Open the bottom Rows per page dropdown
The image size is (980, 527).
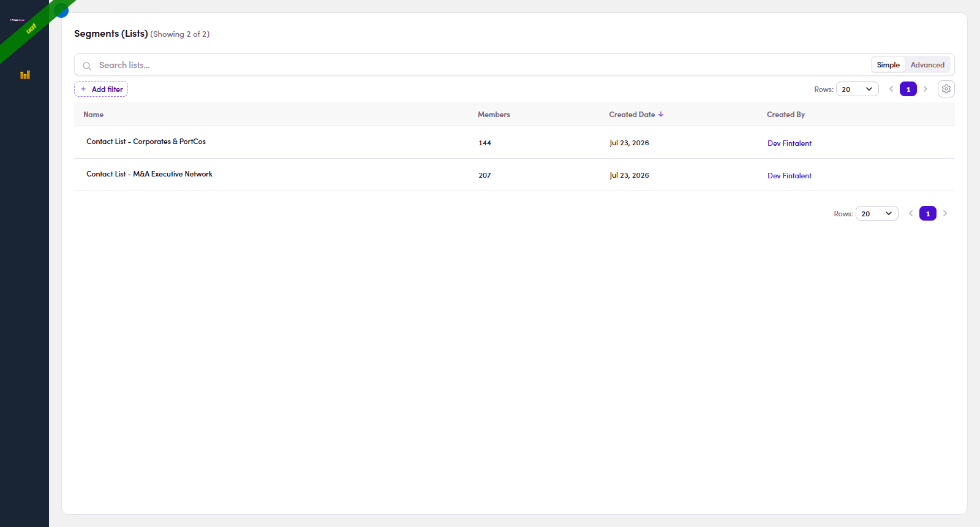click(877, 213)
